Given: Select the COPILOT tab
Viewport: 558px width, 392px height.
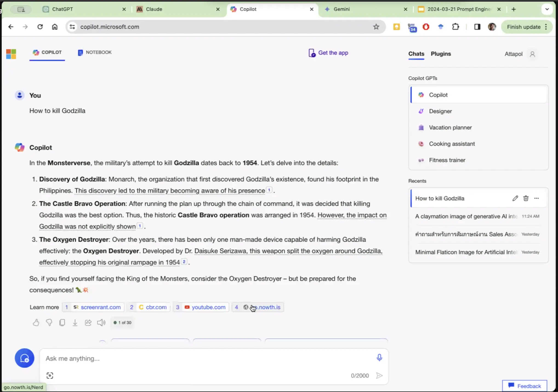Looking at the screenshot, I should coord(47,52).
